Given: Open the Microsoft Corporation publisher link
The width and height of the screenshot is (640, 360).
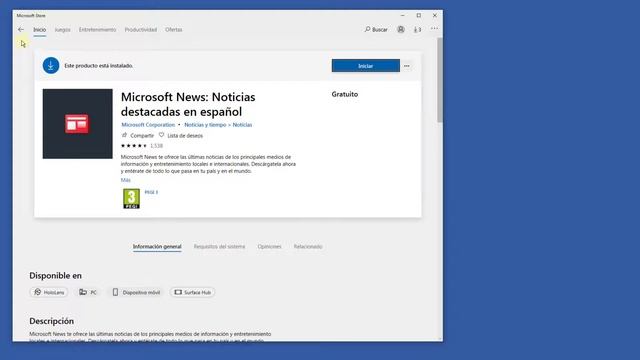Looking at the screenshot, I should tap(148, 125).
